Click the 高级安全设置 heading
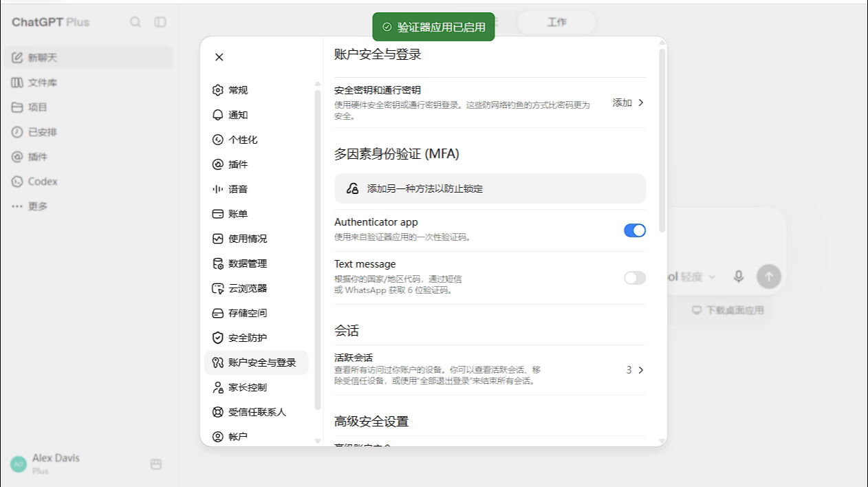This screenshot has width=868, height=487. 371,421
